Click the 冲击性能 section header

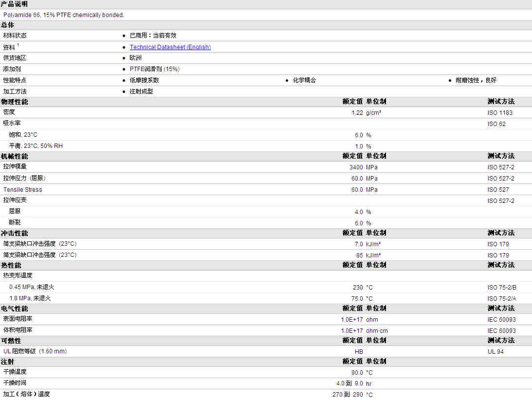15,233
